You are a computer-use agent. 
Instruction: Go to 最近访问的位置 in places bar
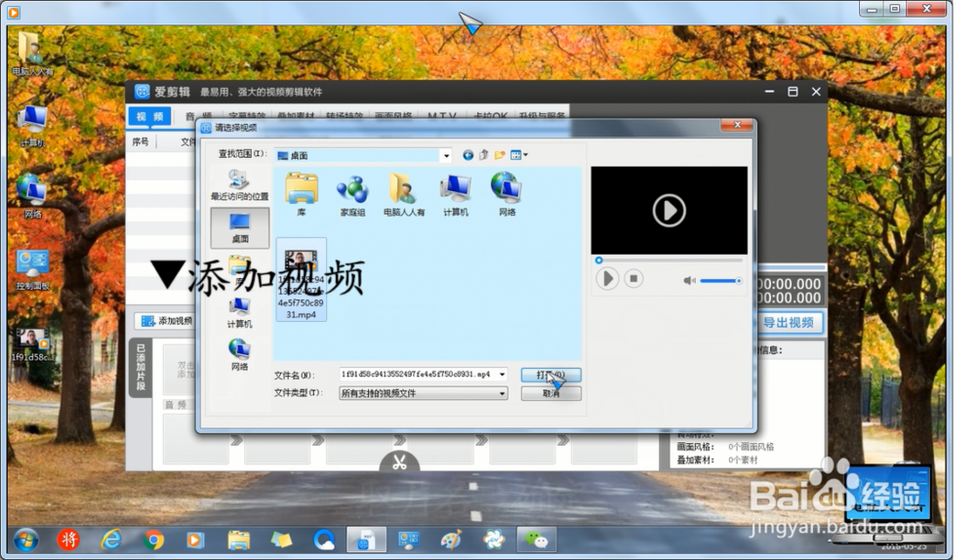coord(240,185)
